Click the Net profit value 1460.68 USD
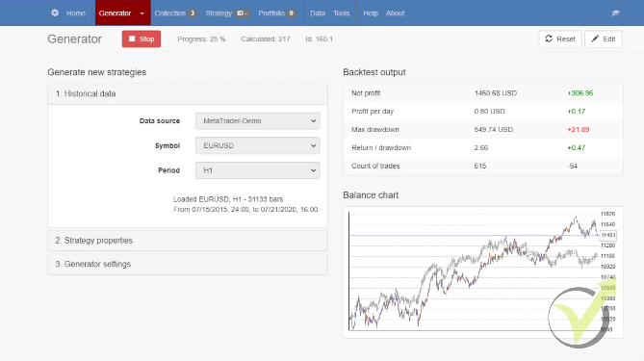Screen dimensions: 644x361 496,93
